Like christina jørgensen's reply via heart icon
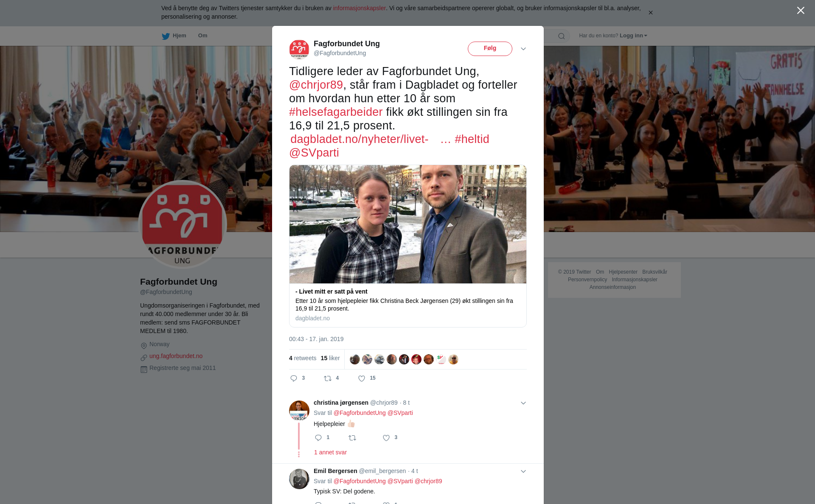This screenshot has height=504, width=815. (x=386, y=438)
